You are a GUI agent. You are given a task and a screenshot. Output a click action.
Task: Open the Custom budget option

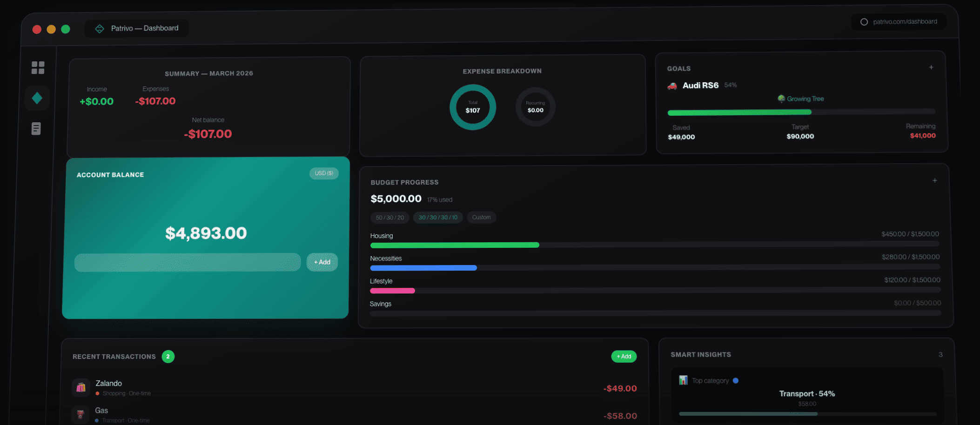481,217
